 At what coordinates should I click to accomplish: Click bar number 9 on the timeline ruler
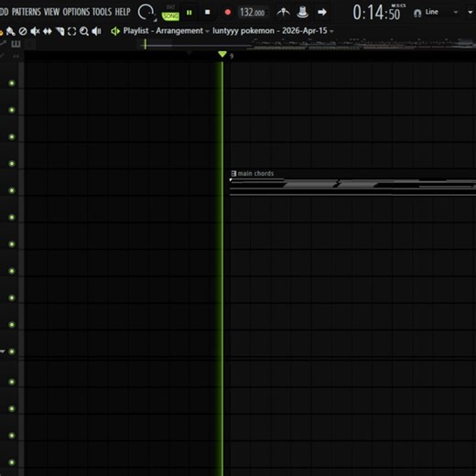coord(232,56)
